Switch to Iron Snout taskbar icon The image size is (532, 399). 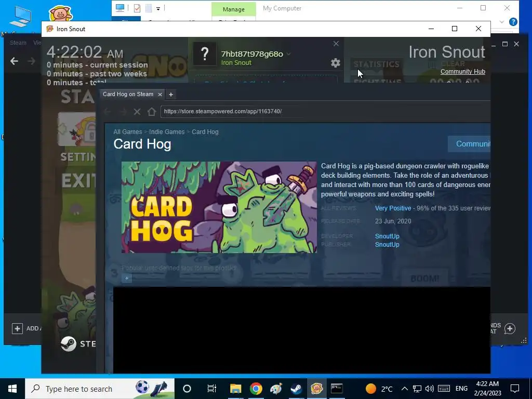pyautogui.click(x=317, y=389)
